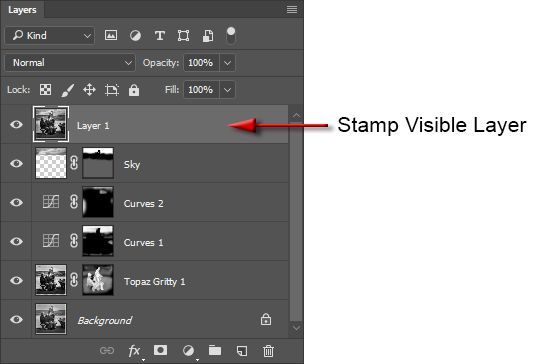Lock all layer attributes
Image resolution: width=540 pixels, height=364 pixels.
[134, 90]
